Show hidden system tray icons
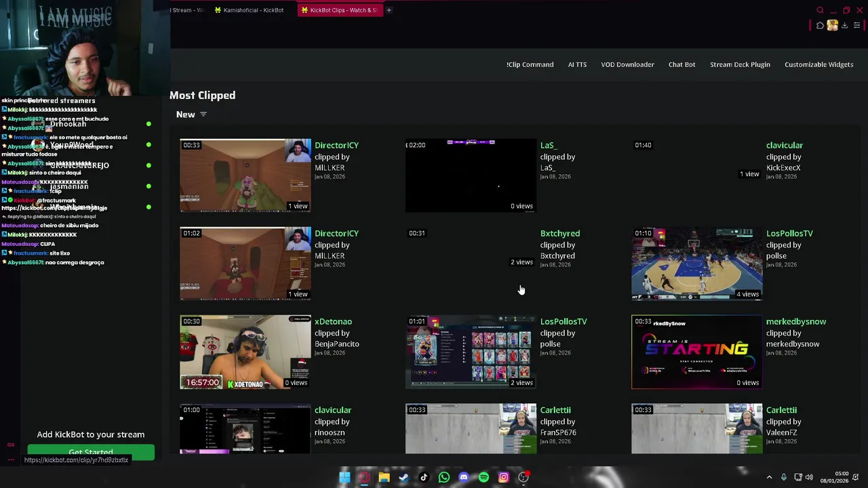This screenshot has height=488, width=868. click(x=769, y=477)
